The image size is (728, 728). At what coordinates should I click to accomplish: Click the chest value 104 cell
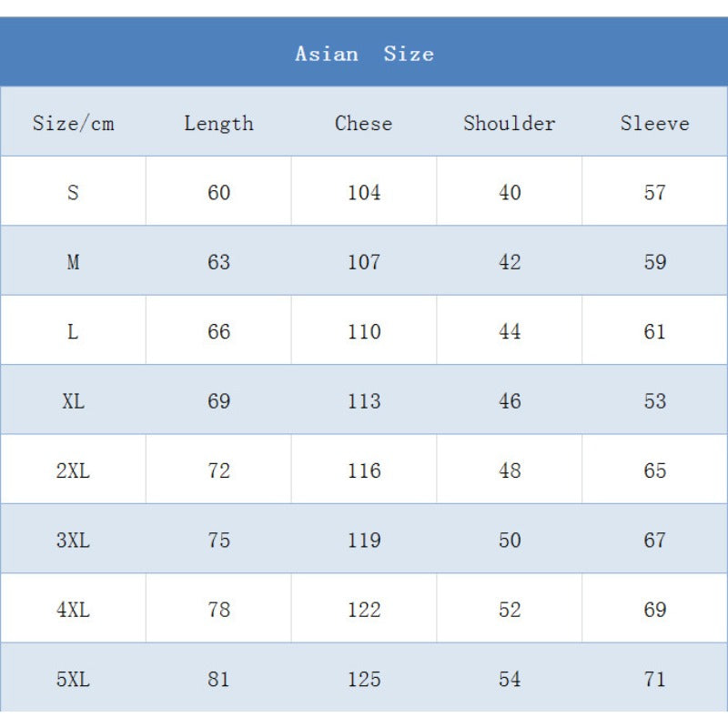tap(364, 192)
